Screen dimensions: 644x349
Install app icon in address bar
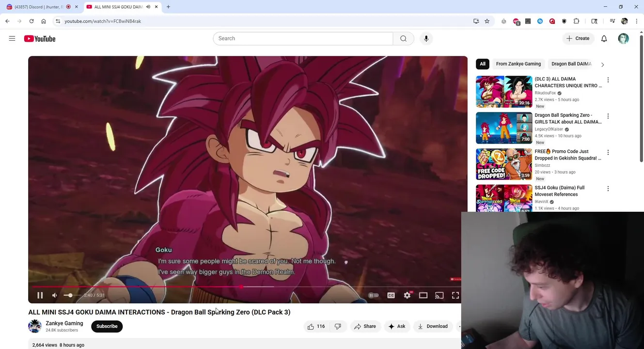(x=476, y=21)
